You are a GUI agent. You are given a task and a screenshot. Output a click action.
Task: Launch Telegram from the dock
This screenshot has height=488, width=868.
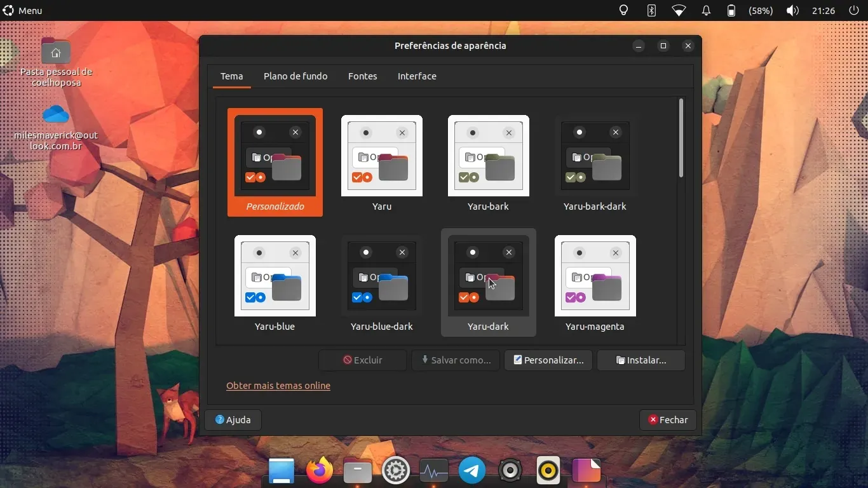point(472,471)
